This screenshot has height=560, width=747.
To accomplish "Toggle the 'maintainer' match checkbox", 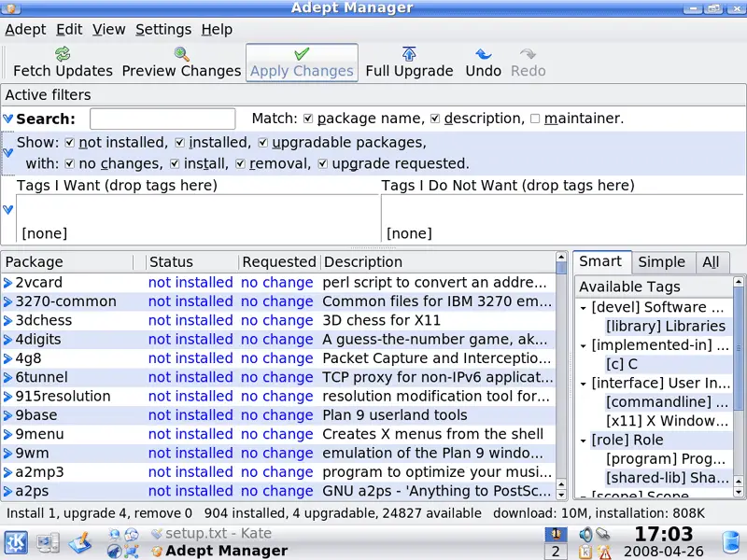I will tap(535, 119).
